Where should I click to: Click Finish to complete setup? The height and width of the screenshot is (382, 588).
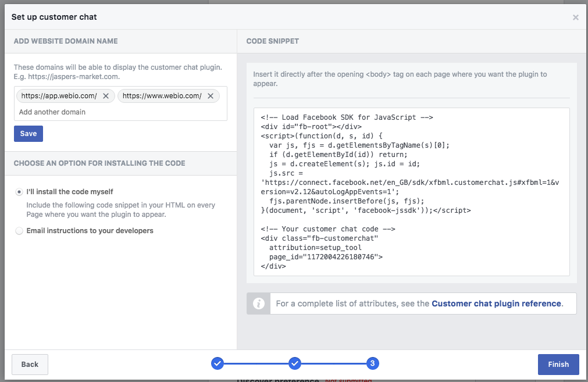tap(558, 365)
